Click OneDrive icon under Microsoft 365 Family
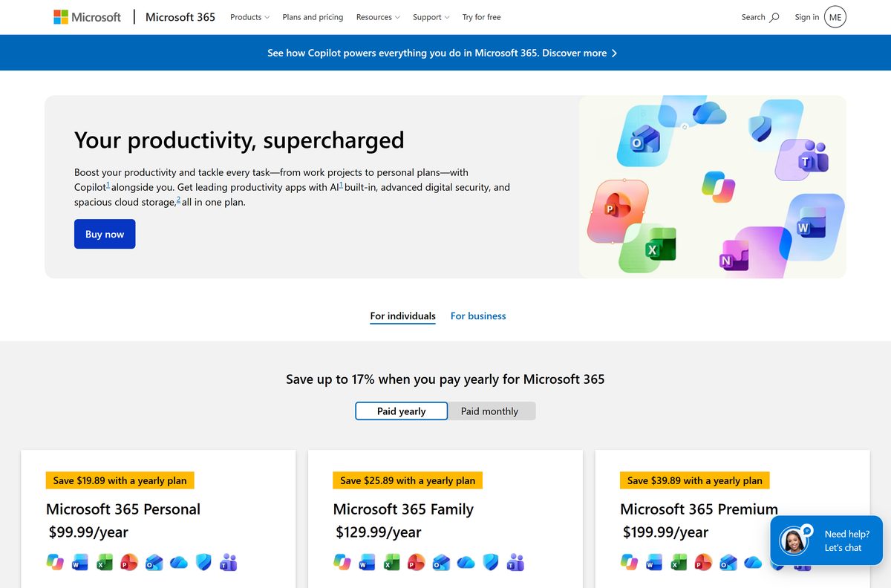The width and height of the screenshot is (891, 588). [466, 562]
